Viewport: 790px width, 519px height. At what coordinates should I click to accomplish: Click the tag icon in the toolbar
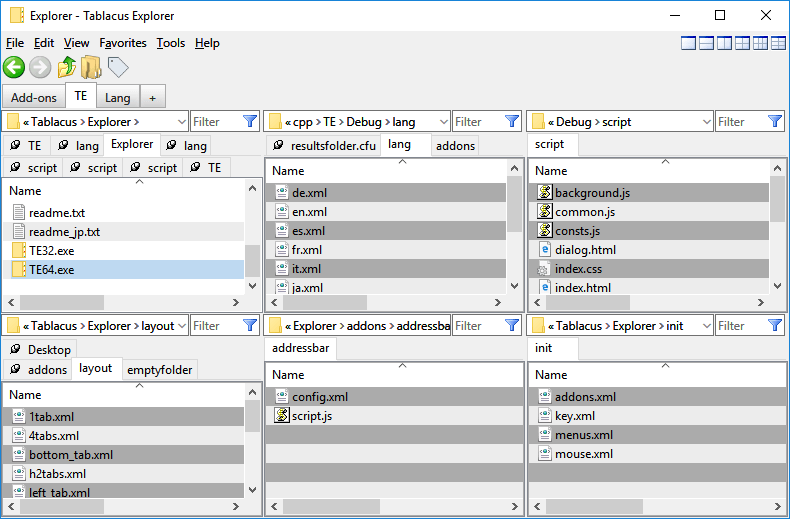click(118, 68)
